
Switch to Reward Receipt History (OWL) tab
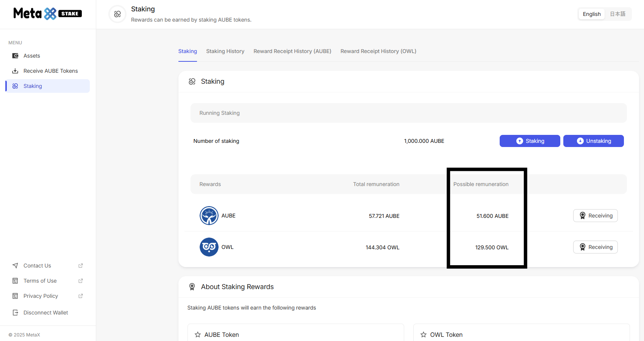(x=378, y=51)
